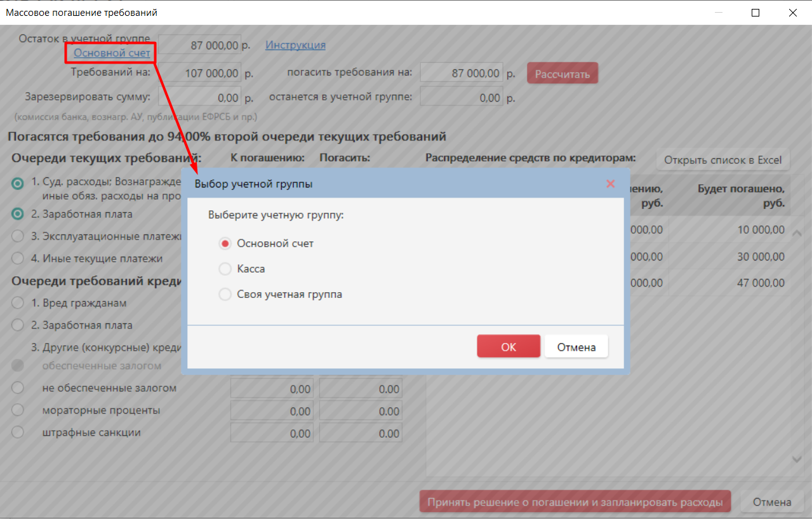Confirm selection with the OK button

click(x=509, y=347)
